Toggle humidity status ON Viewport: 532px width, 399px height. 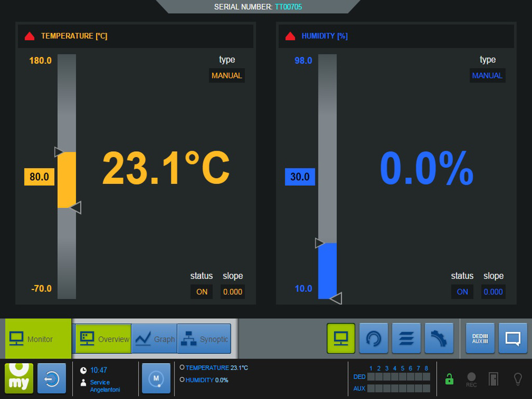click(x=462, y=291)
